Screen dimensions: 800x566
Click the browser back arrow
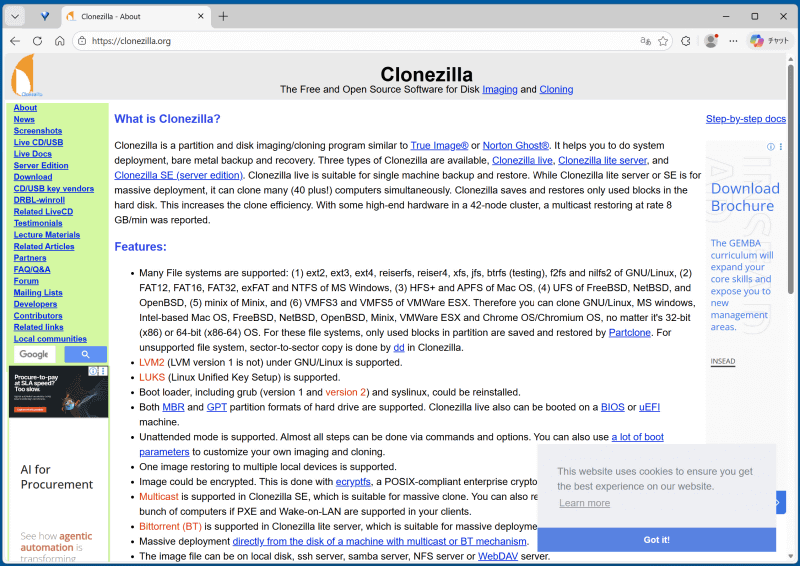pos(15,41)
